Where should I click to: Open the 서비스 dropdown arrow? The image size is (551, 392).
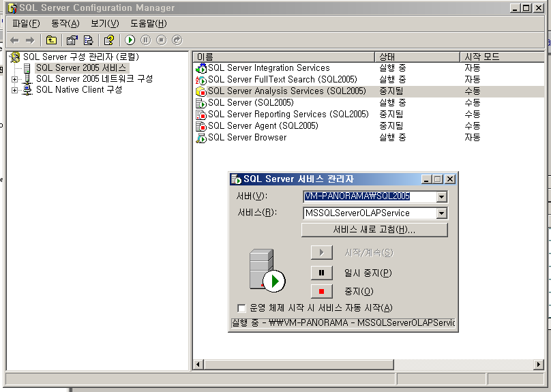pos(442,213)
